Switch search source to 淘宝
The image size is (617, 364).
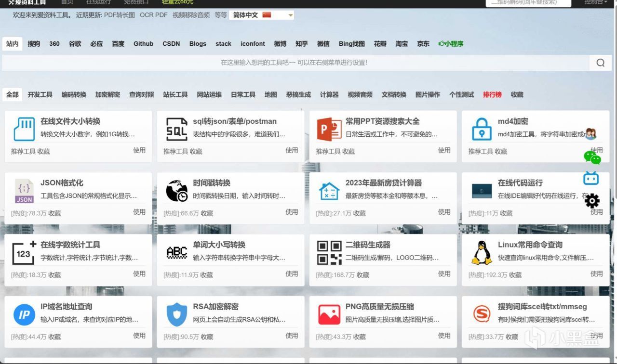point(402,43)
